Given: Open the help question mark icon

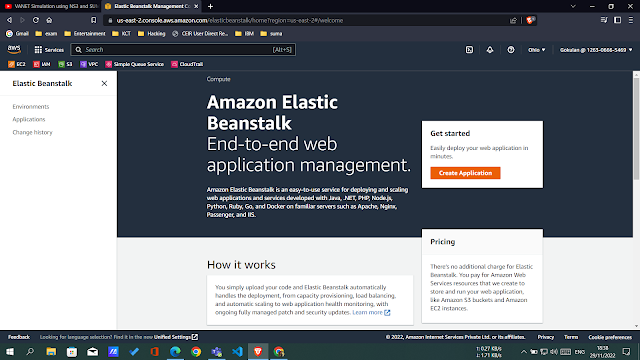Looking at the screenshot, I should click(511, 50).
